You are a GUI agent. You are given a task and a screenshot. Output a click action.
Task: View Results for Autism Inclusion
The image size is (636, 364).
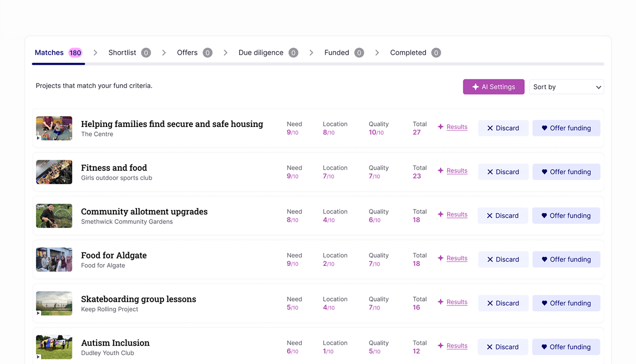click(x=457, y=345)
